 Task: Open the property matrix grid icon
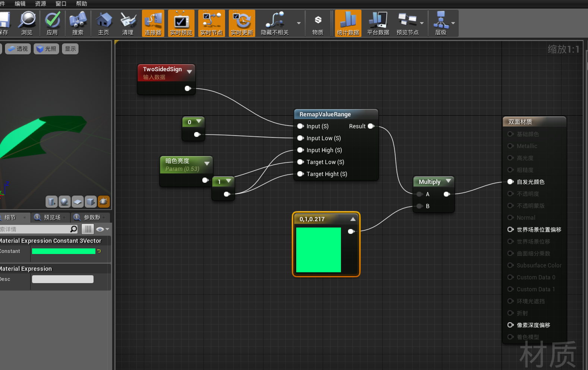pyautogui.click(x=88, y=229)
